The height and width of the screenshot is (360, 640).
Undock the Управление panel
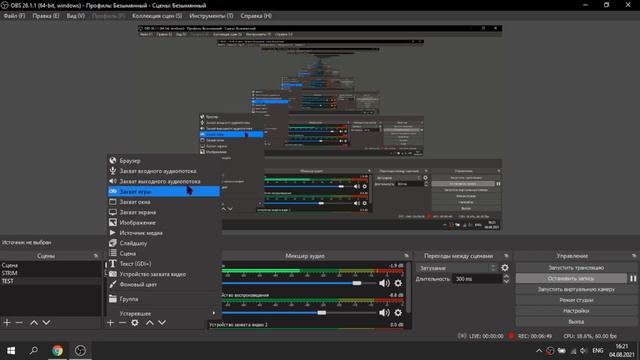pos(634,256)
